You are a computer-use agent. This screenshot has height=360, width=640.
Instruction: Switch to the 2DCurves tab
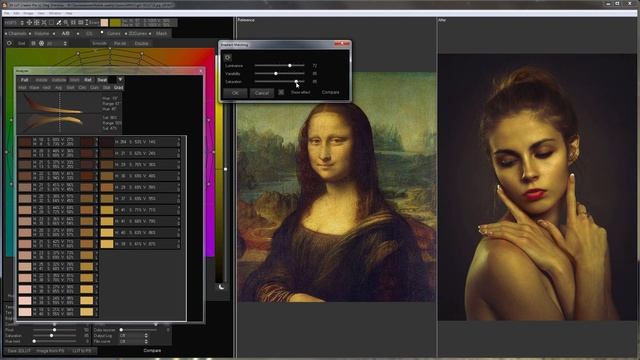pyautogui.click(x=138, y=33)
